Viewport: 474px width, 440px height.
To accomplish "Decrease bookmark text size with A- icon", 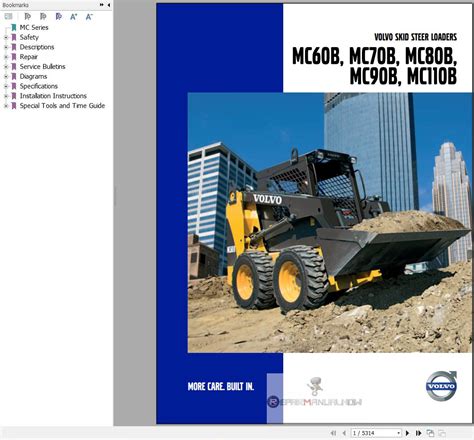I will click(89, 16).
